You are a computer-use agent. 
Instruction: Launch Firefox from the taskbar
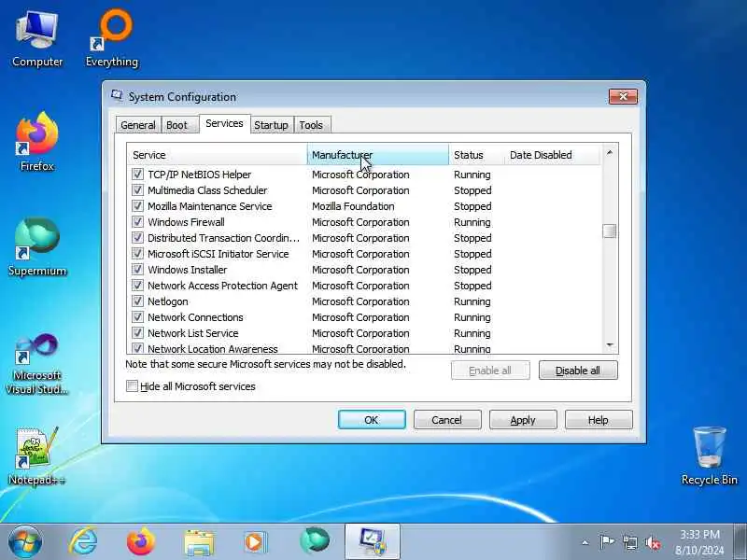pos(141,542)
